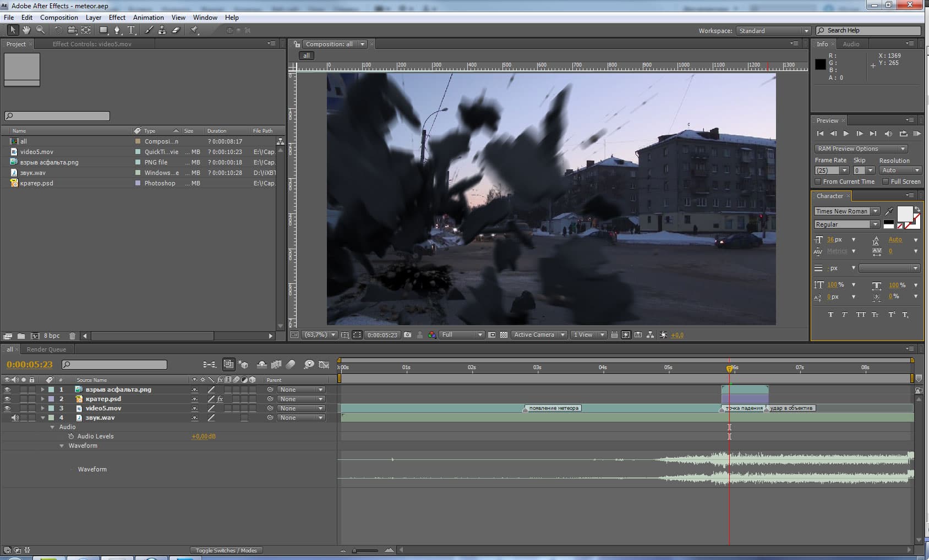
Task: Expand the кратер.psd layer properties
Action: point(42,399)
